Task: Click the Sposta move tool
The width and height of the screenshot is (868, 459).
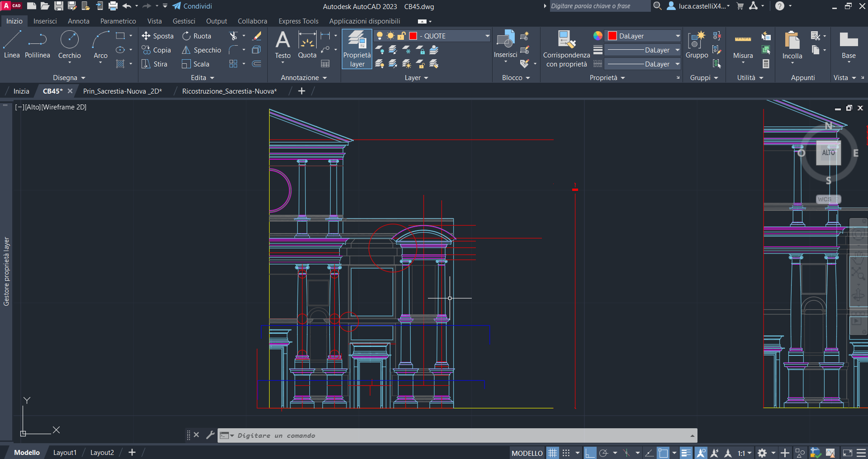Action: tap(157, 36)
